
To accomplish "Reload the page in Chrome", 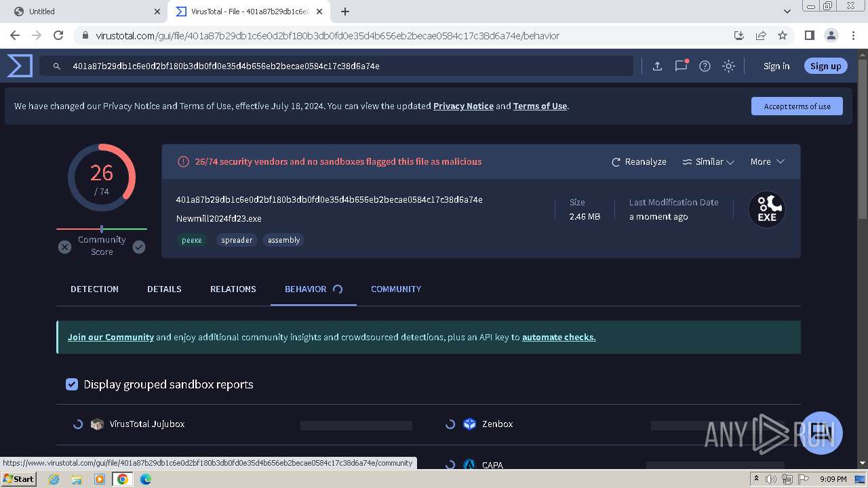I will click(x=58, y=35).
